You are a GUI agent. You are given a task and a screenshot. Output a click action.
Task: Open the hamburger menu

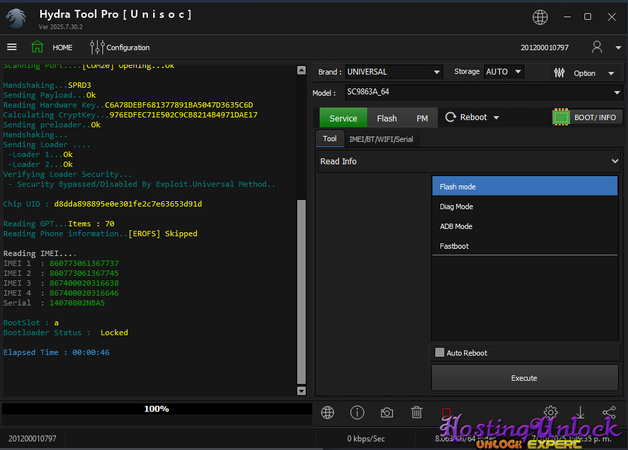point(12,47)
